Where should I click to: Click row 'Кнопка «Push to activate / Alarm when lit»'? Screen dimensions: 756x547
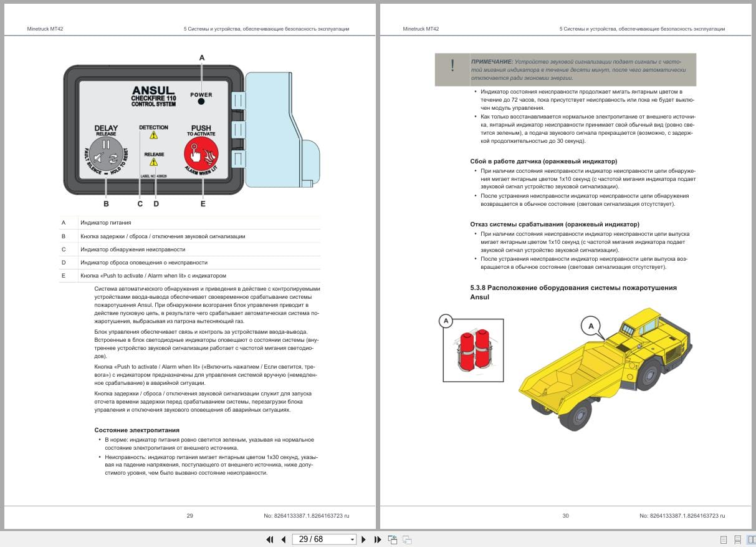click(x=189, y=276)
